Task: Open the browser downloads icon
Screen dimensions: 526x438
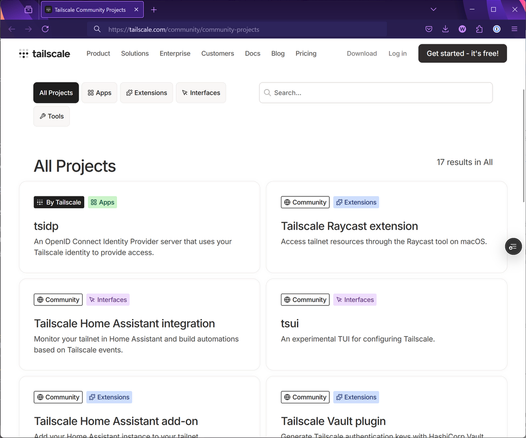Action: click(x=445, y=29)
